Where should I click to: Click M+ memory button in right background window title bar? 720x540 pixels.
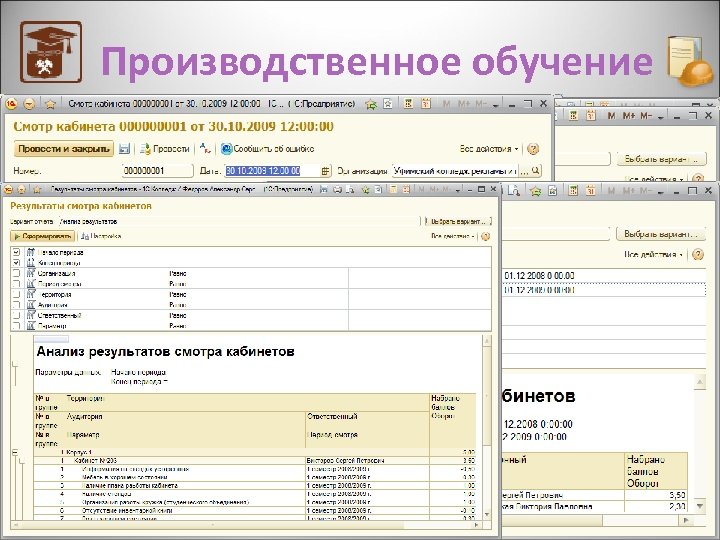point(629,191)
